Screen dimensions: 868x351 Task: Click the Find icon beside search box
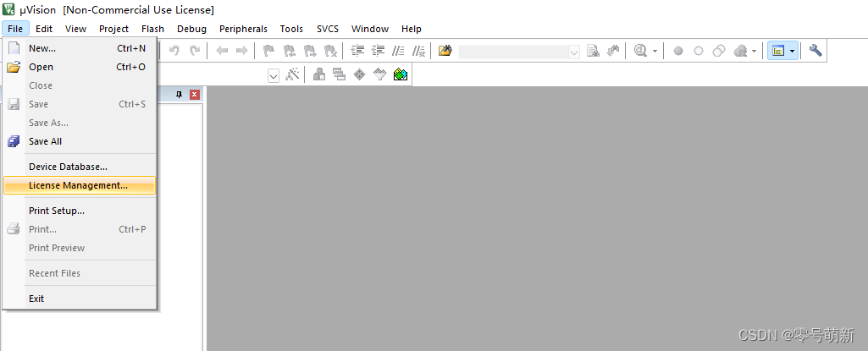pyautogui.click(x=593, y=51)
